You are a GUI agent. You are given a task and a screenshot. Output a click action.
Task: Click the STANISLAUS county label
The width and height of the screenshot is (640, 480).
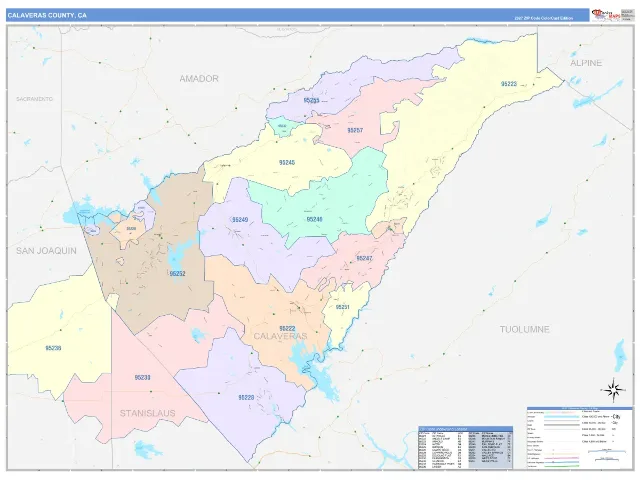147,413
